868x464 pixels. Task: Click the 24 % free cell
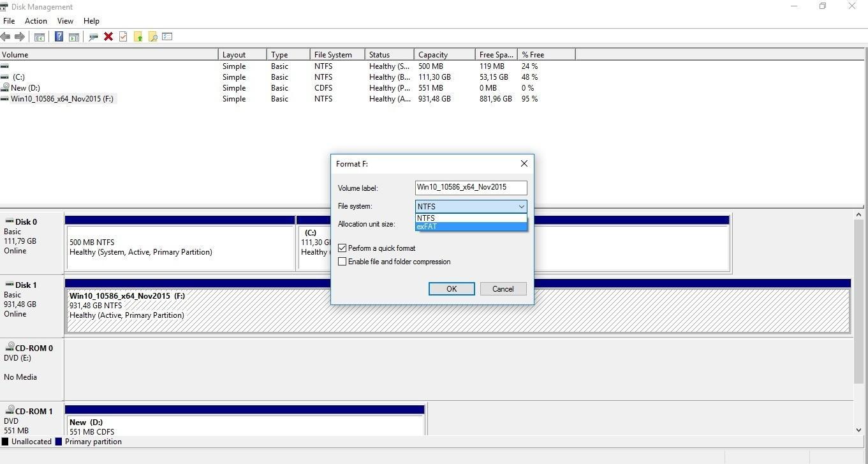530,66
